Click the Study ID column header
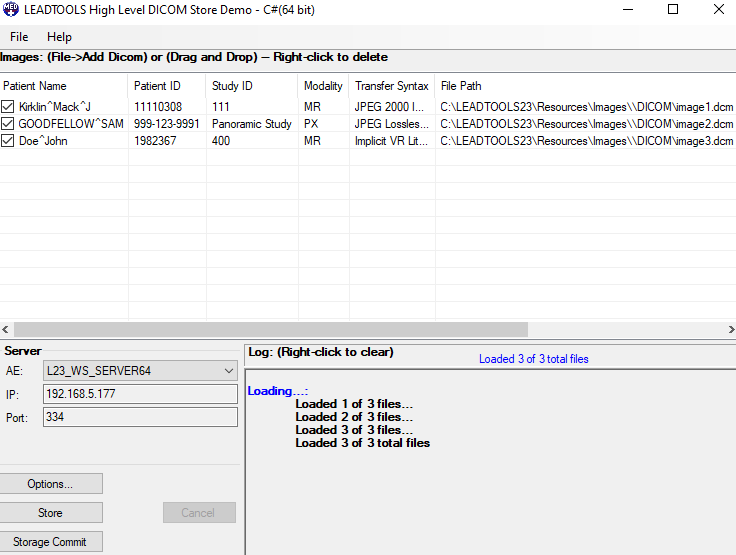736x555 pixels. coord(252,86)
